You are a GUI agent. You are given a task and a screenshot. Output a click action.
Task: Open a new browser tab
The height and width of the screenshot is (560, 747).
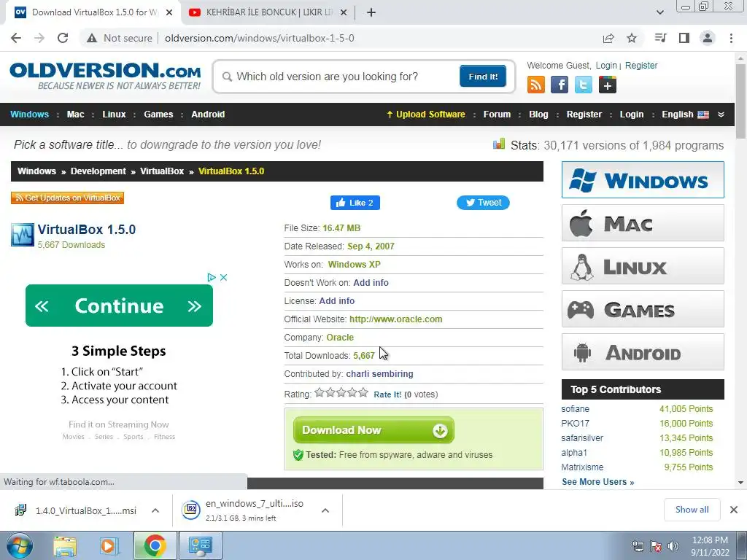click(x=371, y=12)
